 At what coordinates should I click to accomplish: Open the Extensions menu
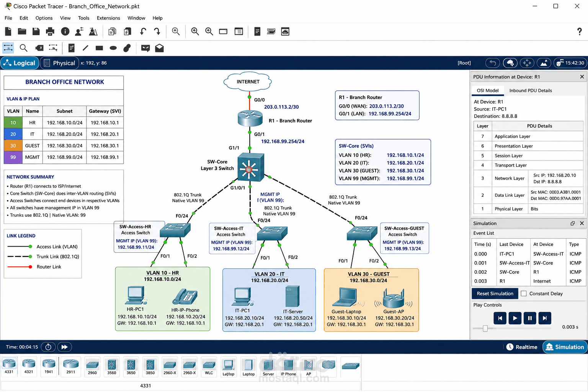coord(108,18)
